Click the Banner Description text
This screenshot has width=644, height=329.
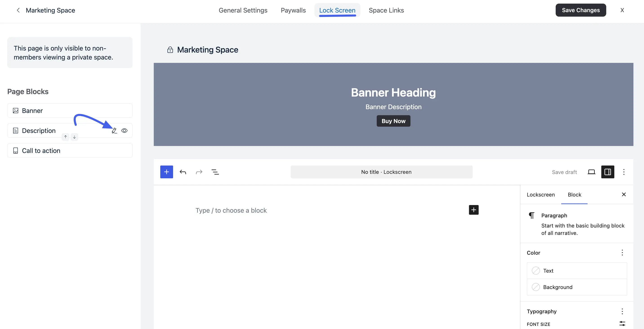(x=393, y=107)
